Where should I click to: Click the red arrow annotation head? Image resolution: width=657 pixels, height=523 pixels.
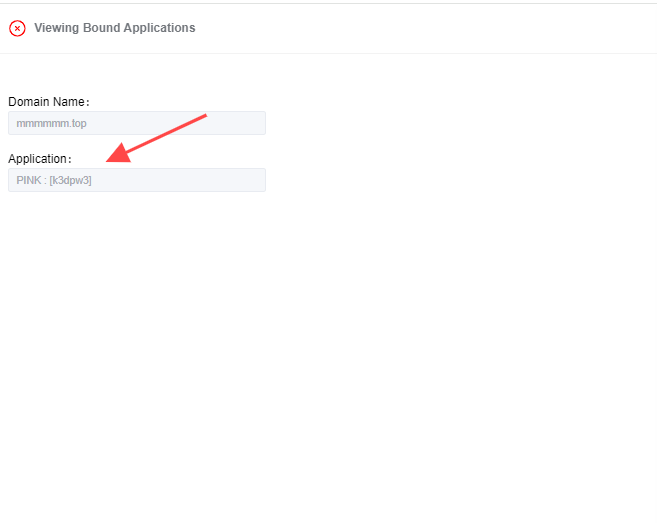(119, 153)
